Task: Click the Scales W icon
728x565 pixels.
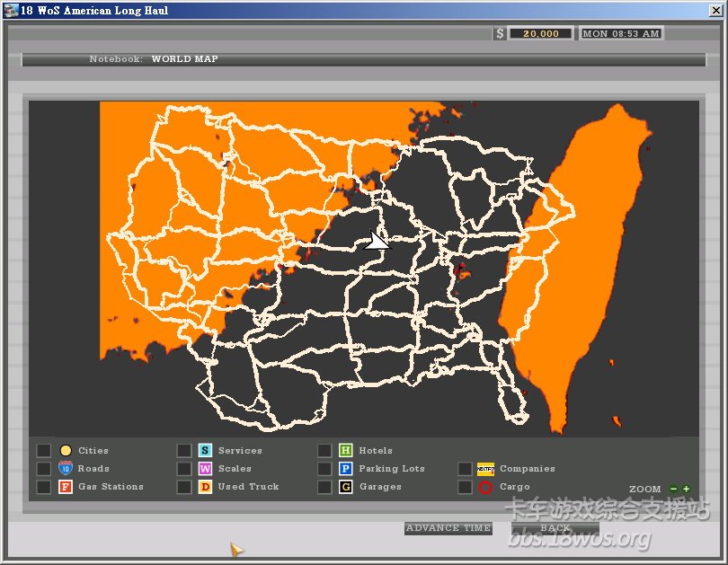Action: [205, 469]
